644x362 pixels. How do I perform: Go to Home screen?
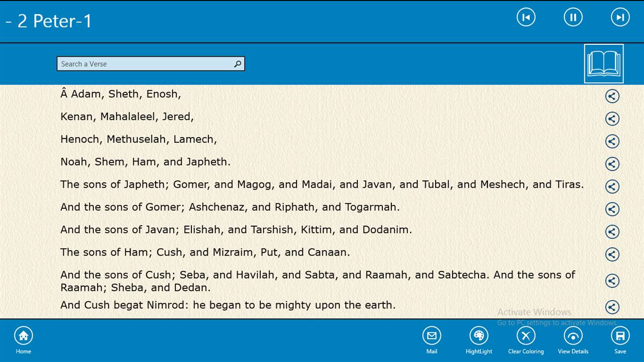[23, 340]
